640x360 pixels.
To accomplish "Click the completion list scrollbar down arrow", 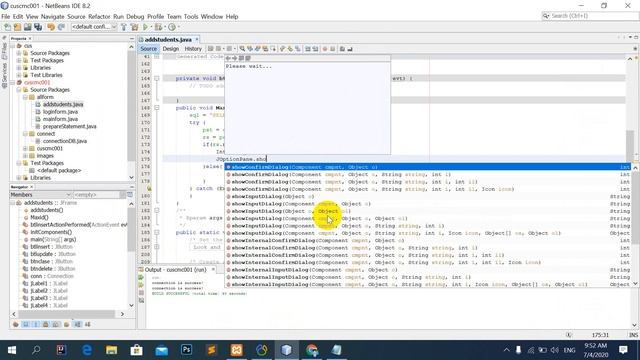I will 636,284.
